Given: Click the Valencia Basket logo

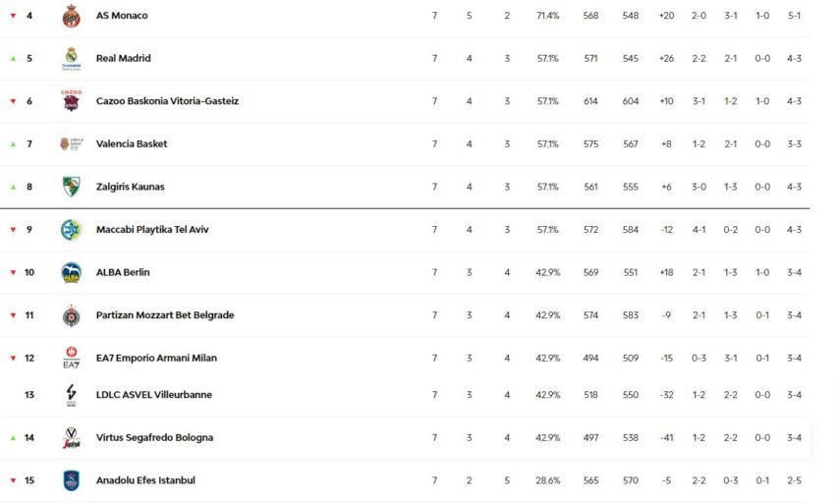Looking at the screenshot, I should click(71, 144).
